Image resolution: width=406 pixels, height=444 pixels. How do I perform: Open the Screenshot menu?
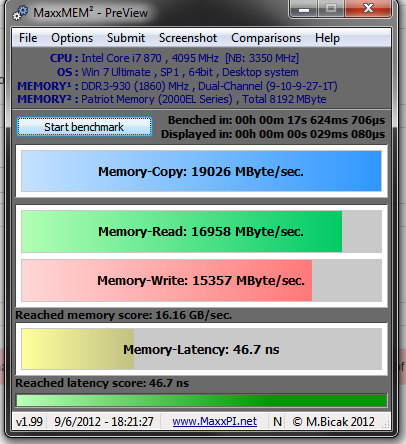[188, 38]
